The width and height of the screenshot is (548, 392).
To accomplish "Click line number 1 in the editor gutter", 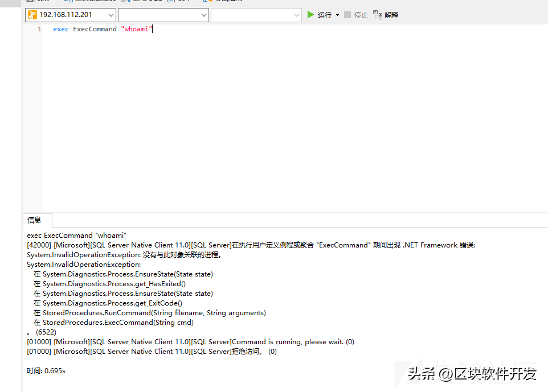I will pos(39,29).
